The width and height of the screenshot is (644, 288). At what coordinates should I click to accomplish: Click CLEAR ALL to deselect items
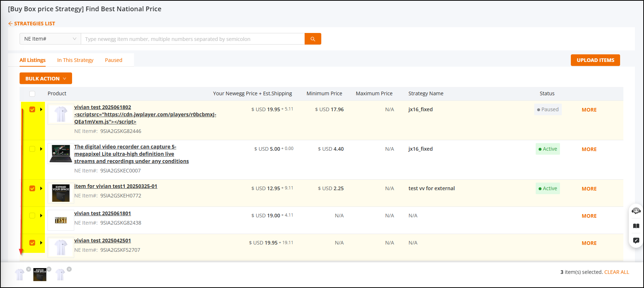click(617, 272)
